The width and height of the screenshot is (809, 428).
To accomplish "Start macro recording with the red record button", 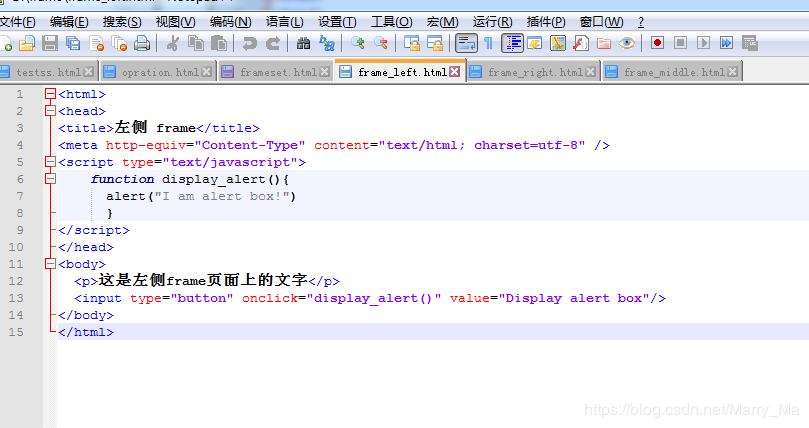I will (657, 43).
